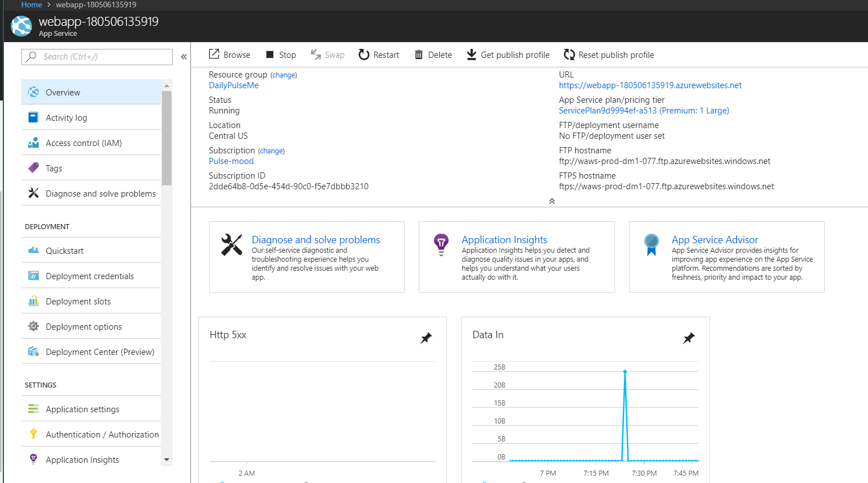The height and width of the screenshot is (483, 868).
Task: Pin the Http 5xx chart
Action: 426,338
